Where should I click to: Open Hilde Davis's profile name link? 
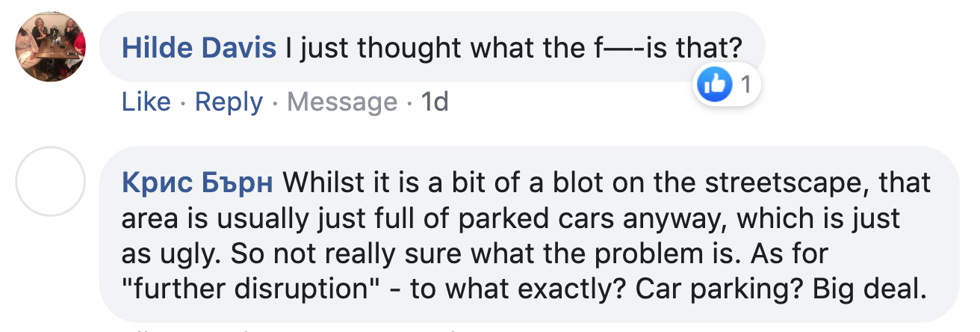199,48
